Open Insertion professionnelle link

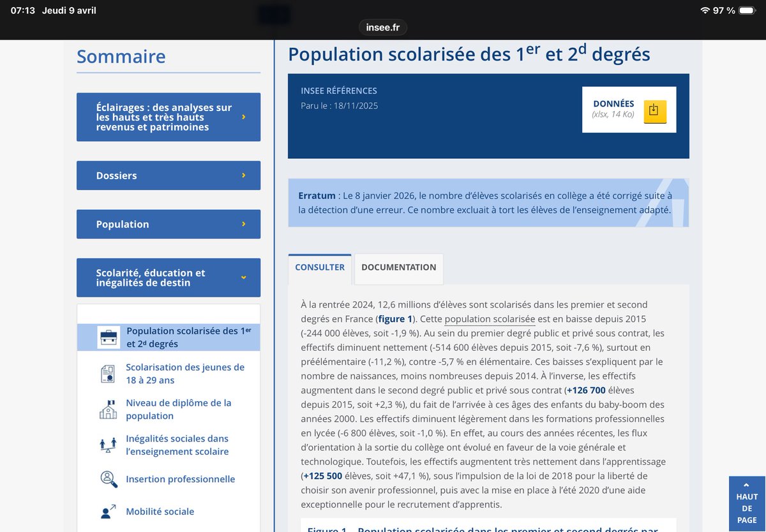181,479
